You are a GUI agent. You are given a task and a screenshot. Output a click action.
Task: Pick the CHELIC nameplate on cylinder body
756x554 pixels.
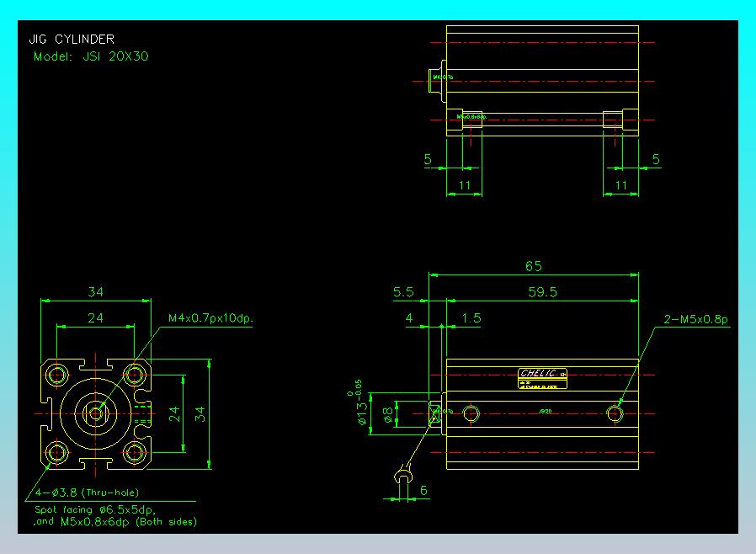pos(542,378)
